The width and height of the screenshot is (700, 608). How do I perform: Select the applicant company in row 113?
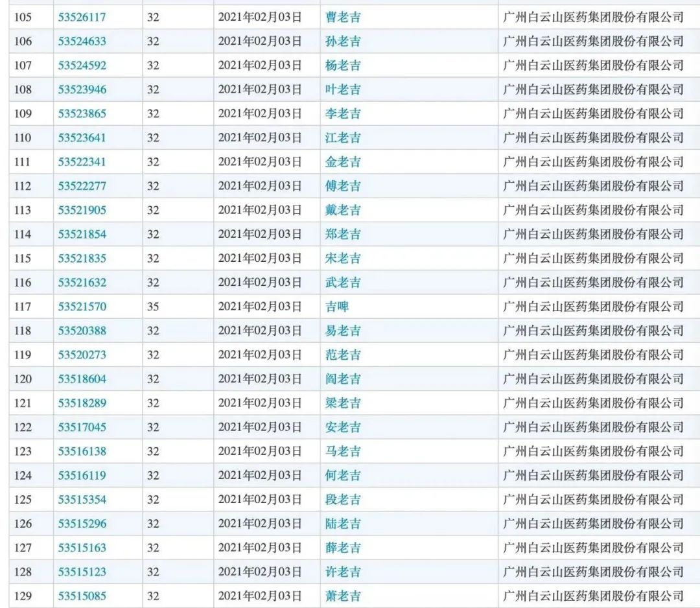593,210
